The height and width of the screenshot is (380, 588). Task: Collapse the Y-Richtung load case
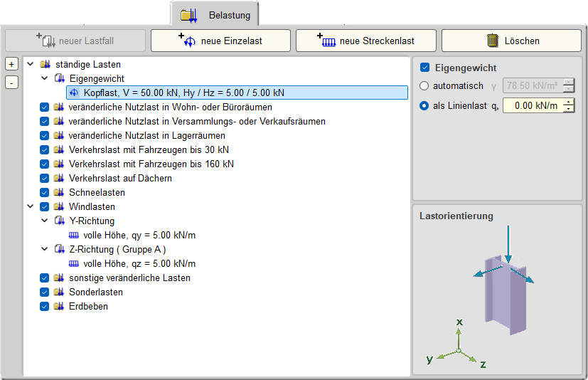44,221
